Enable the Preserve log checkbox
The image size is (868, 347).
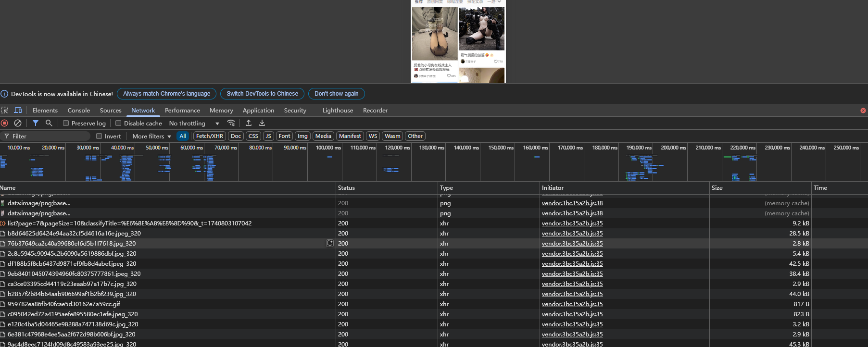pos(66,123)
